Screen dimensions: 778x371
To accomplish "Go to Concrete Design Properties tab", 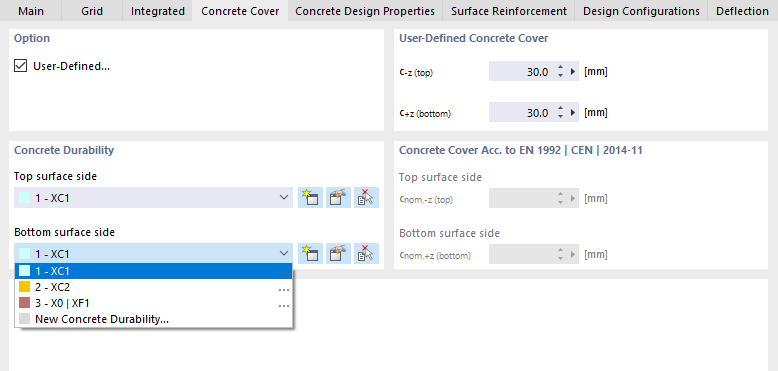I will point(365,11).
